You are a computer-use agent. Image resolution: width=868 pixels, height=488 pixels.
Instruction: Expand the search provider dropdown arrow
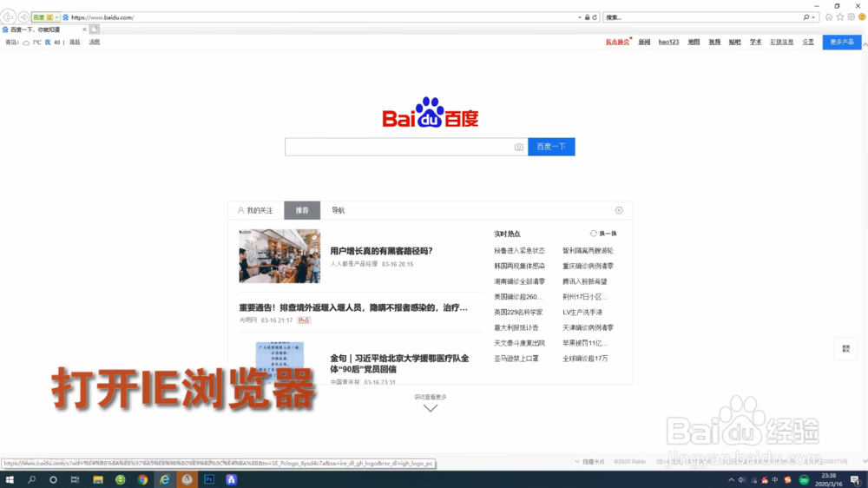point(813,17)
